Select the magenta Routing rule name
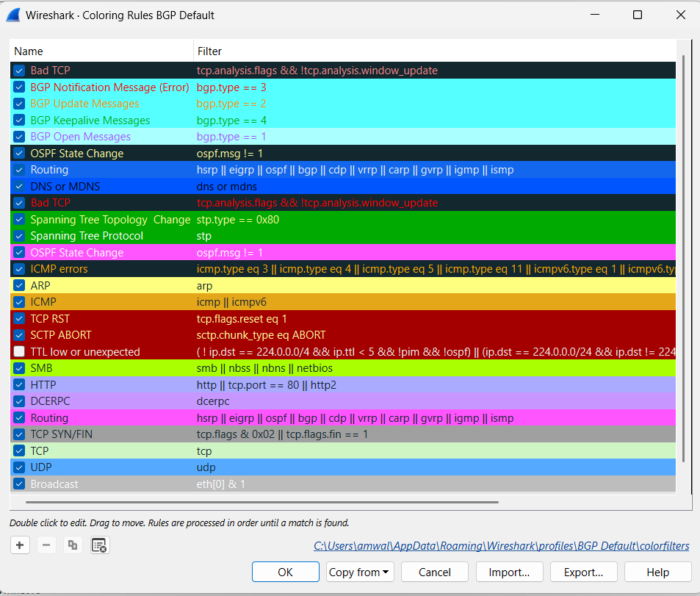Screen dimensions: 700x596 [49, 417]
